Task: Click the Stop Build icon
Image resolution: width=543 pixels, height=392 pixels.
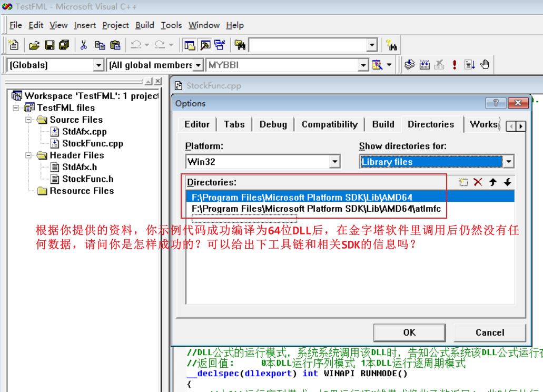Action: [439, 65]
